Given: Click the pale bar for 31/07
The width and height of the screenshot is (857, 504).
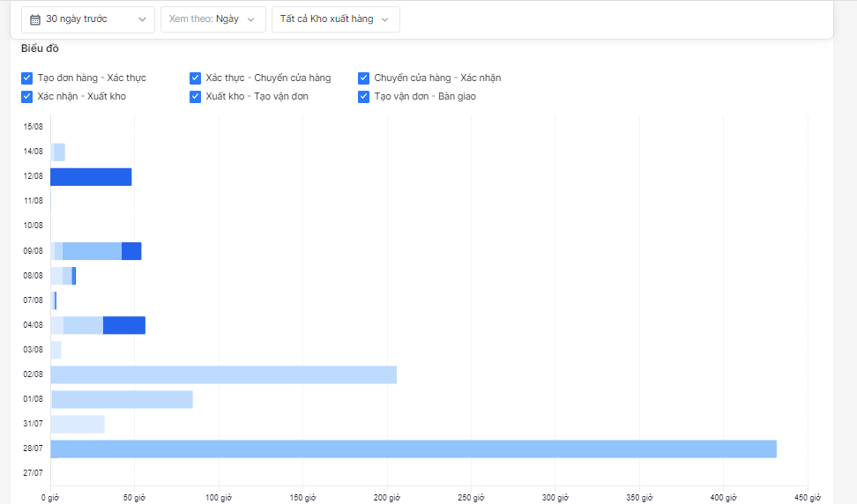Looking at the screenshot, I should (78, 425).
